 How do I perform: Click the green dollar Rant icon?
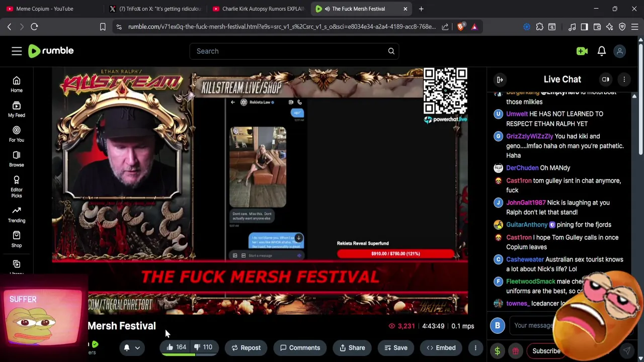pyautogui.click(x=497, y=351)
